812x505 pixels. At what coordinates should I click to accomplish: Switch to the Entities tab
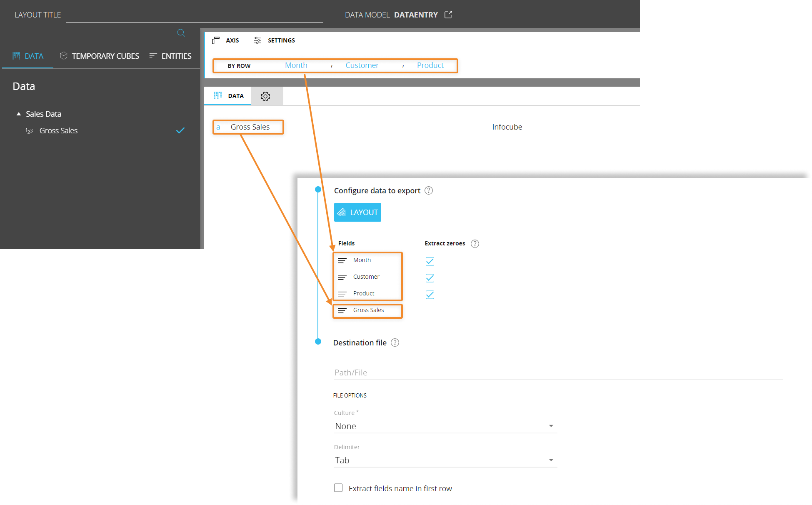pyautogui.click(x=170, y=56)
